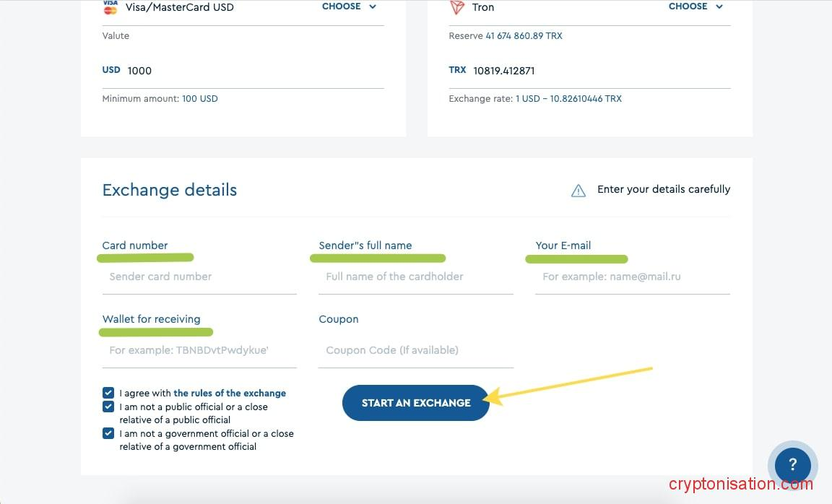
Task: Open the Visa/MasterCard USD CHOOSE dropdown
Action: pyautogui.click(x=350, y=6)
